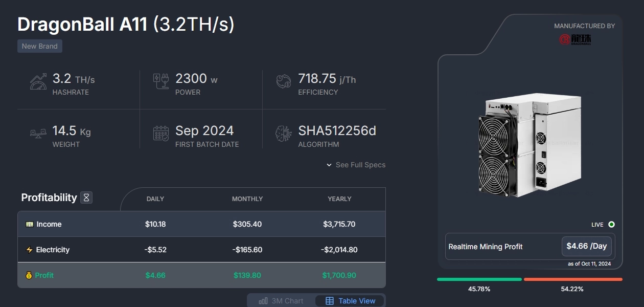Click the New Brand badge
644x307 pixels.
tap(40, 46)
